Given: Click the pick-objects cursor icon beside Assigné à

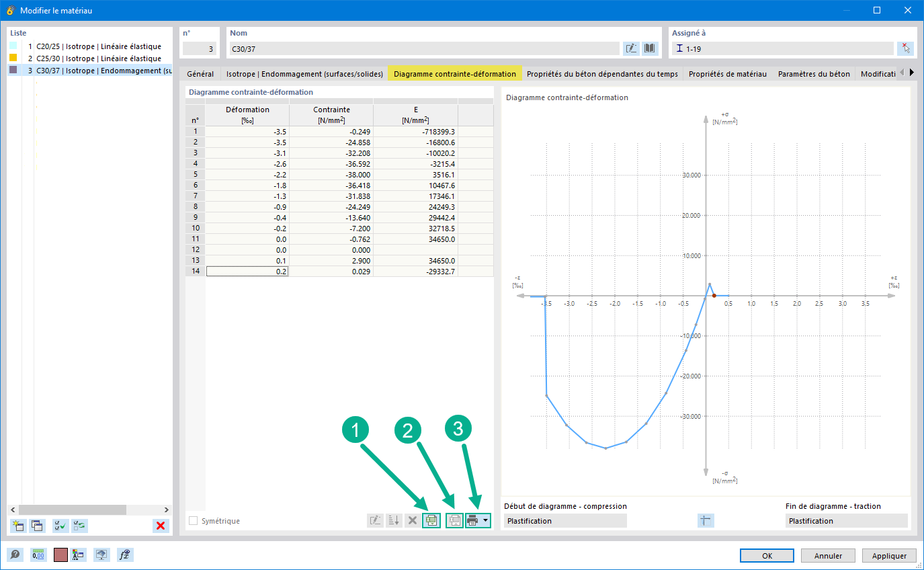Looking at the screenshot, I should (905, 48).
